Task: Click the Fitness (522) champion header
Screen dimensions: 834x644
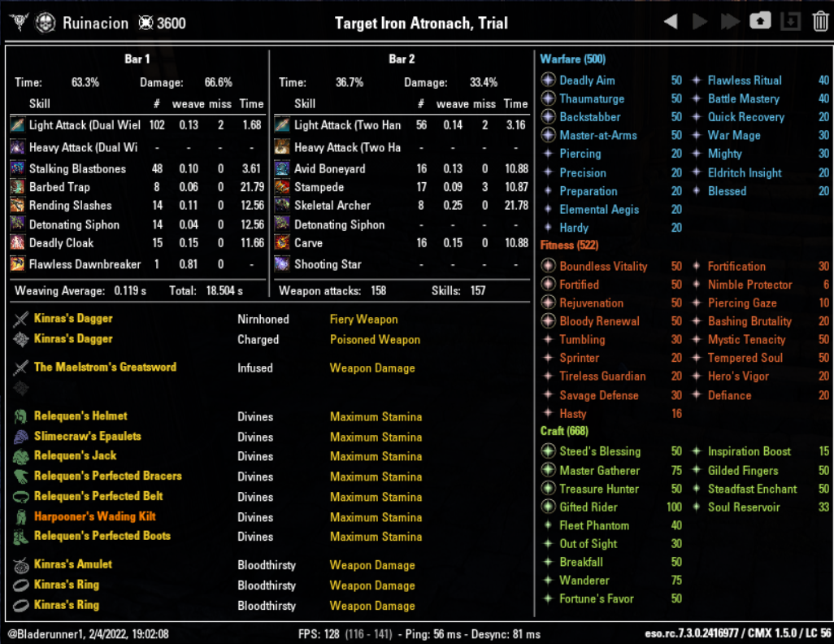Action: coord(569,246)
